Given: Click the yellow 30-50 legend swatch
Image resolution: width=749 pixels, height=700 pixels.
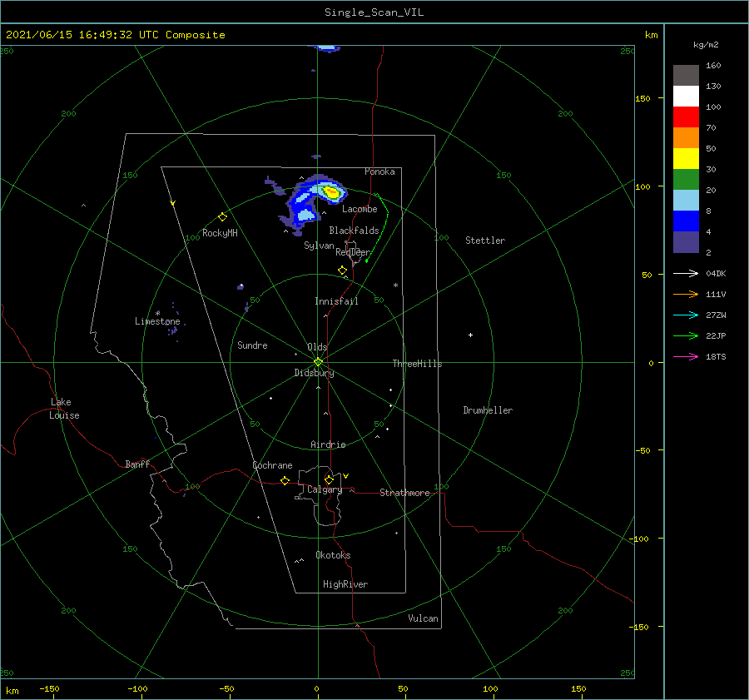Looking at the screenshot, I should click(x=686, y=159).
